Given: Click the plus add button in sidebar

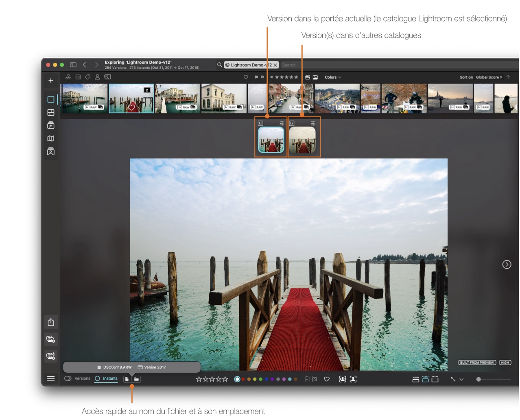Looking at the screenshot, I should click(51, 81).
